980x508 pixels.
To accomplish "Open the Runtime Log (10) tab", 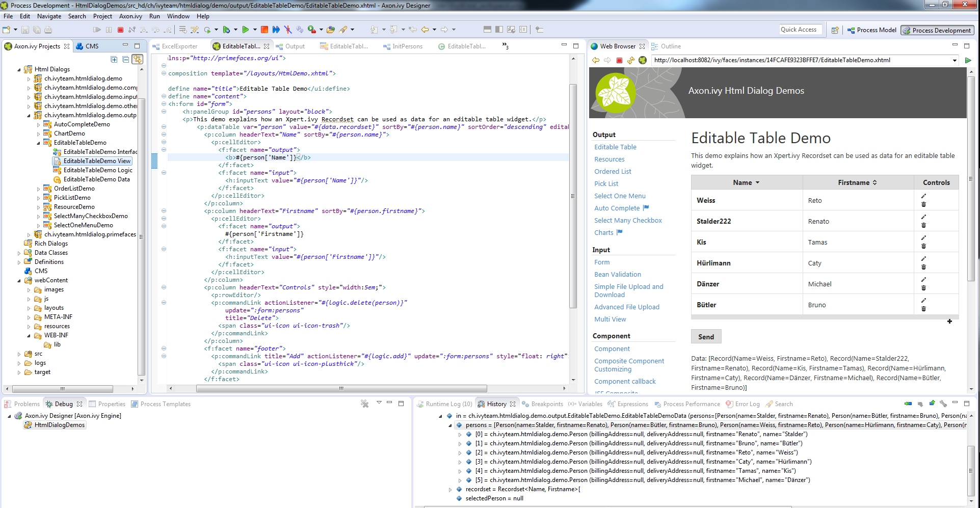I will point(444,404).
